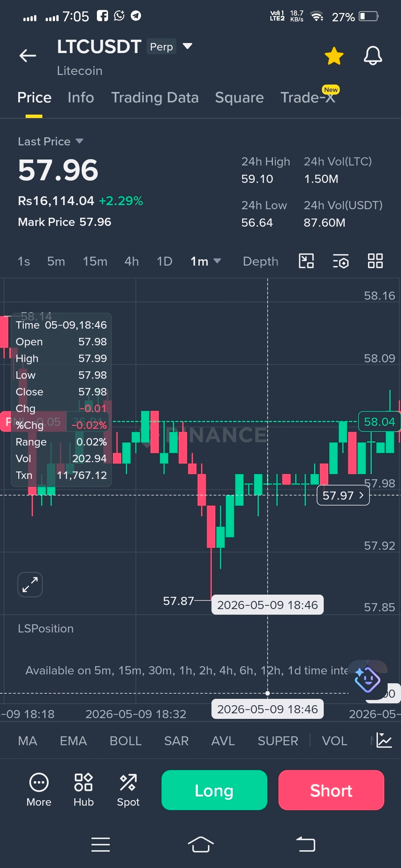This screenshot has height=868, width=401.
Task: Toggle the favorite star for LTCUSDT
Action: click(x=334, y=56)
